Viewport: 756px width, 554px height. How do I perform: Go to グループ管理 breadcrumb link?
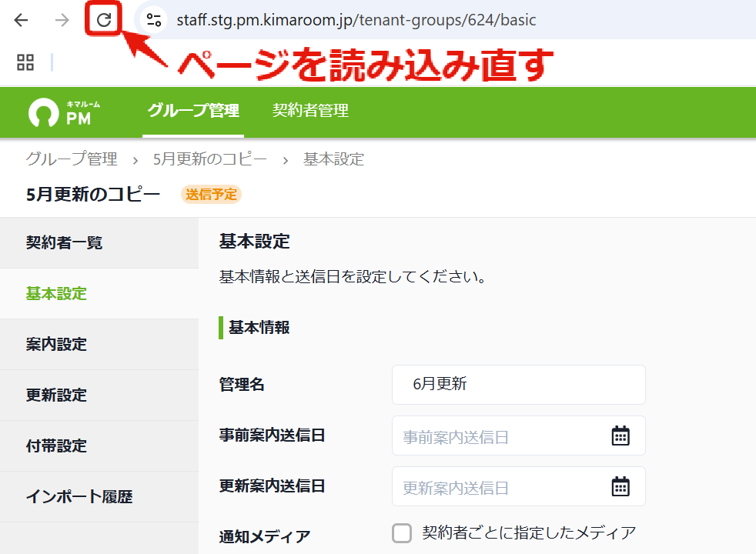(72, 159)
